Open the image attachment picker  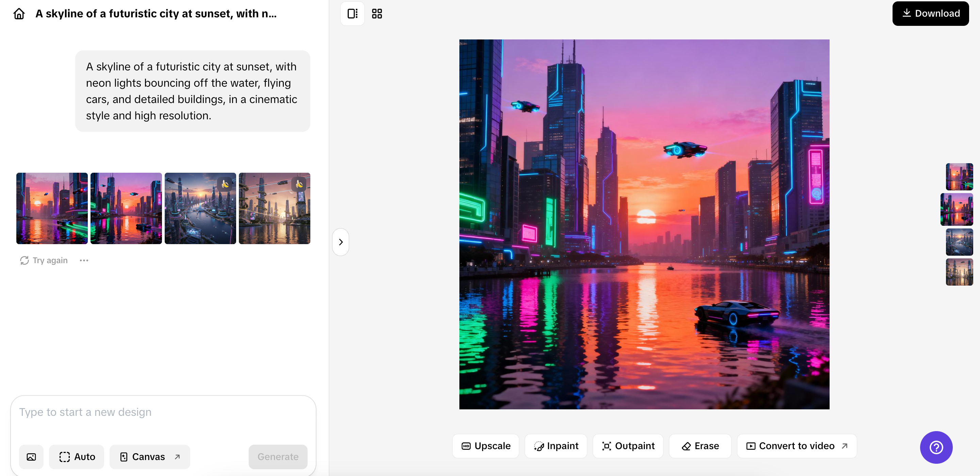(x=32, y=457)
